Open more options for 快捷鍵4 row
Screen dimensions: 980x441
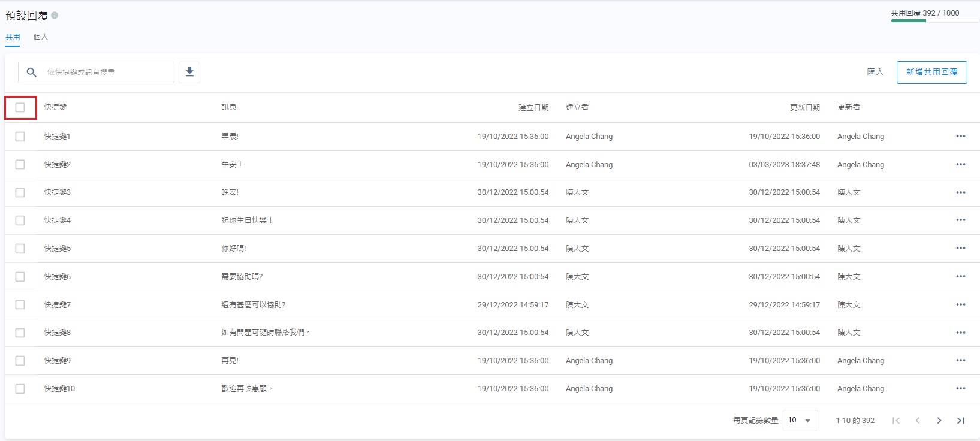pyautogui.click(x=960, y=220)
